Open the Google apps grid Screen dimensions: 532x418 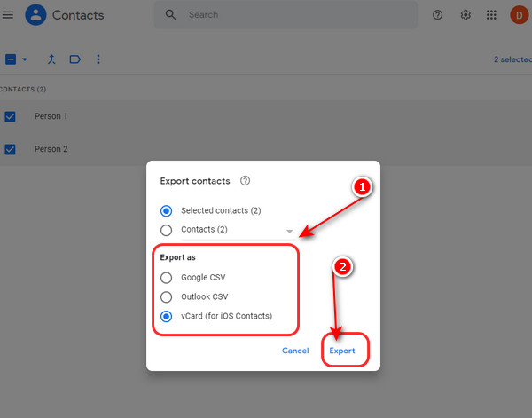point(491,15)
